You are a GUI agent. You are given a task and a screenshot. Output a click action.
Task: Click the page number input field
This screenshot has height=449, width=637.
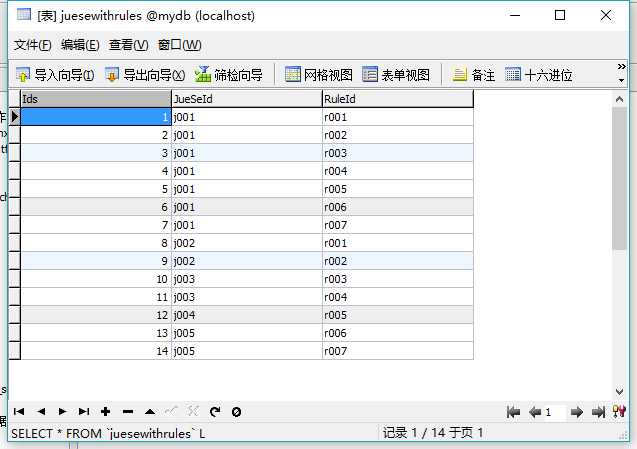click(x=555, y=412)
